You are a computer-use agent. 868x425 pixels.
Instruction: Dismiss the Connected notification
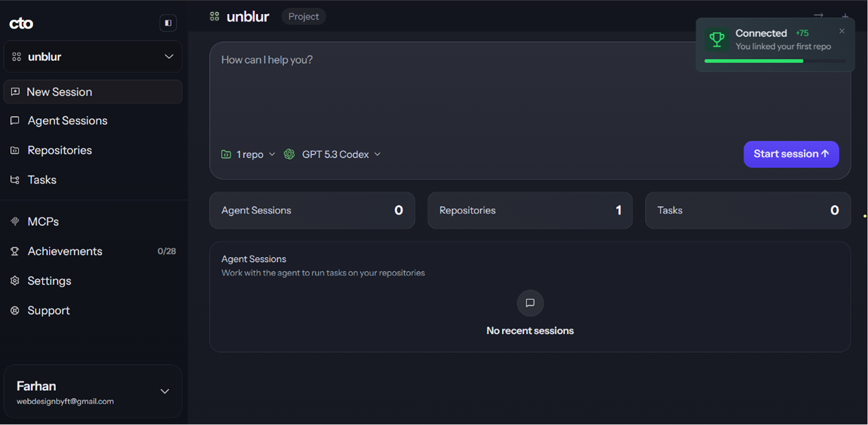tap(842, 31)
